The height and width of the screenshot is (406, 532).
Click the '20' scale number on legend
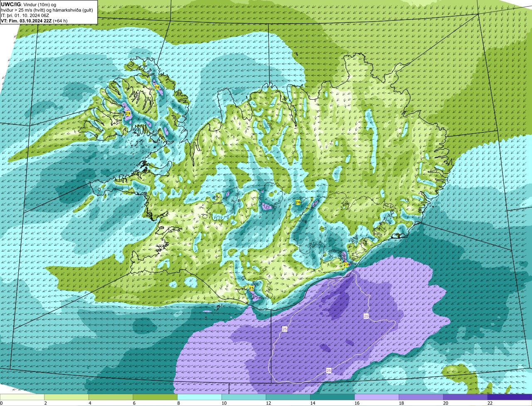446,403
